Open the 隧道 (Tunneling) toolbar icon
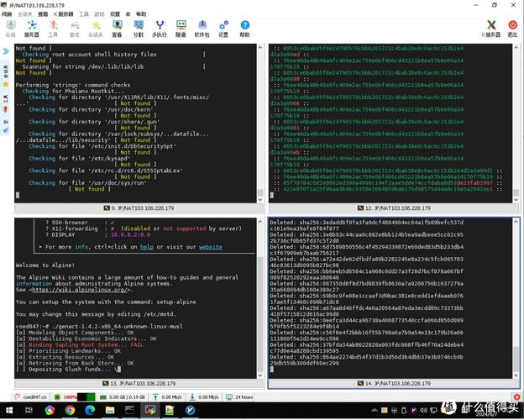 [181, 29]
